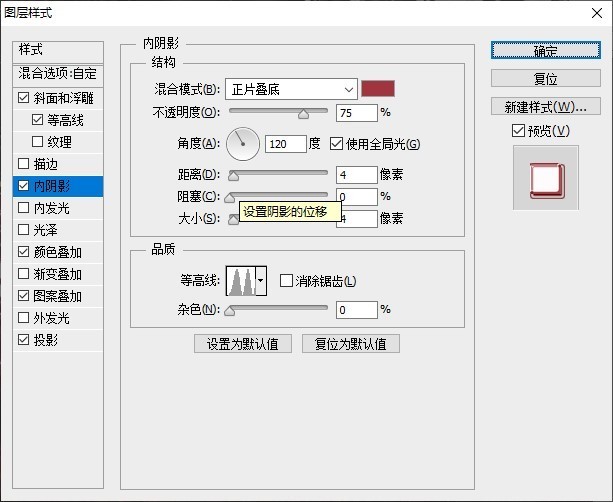Click the angle dial control
The width and height of the screenshot is (613, 502).
point(242,144)
